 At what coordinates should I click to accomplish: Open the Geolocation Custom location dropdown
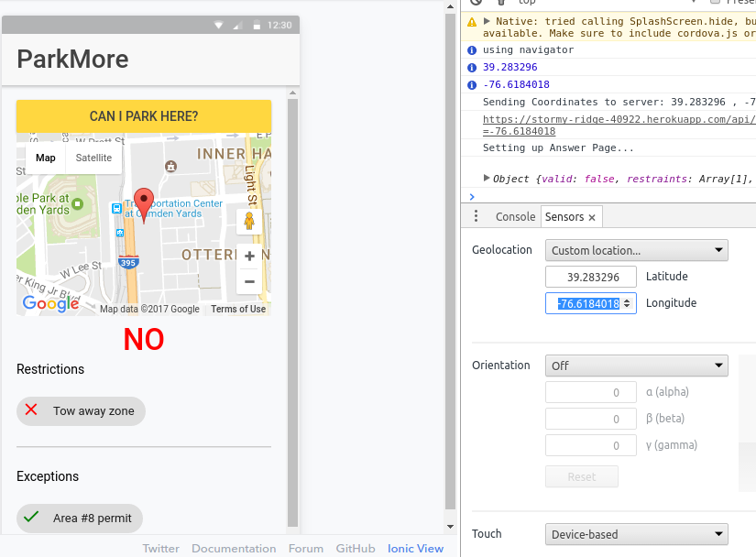point(637,250)
